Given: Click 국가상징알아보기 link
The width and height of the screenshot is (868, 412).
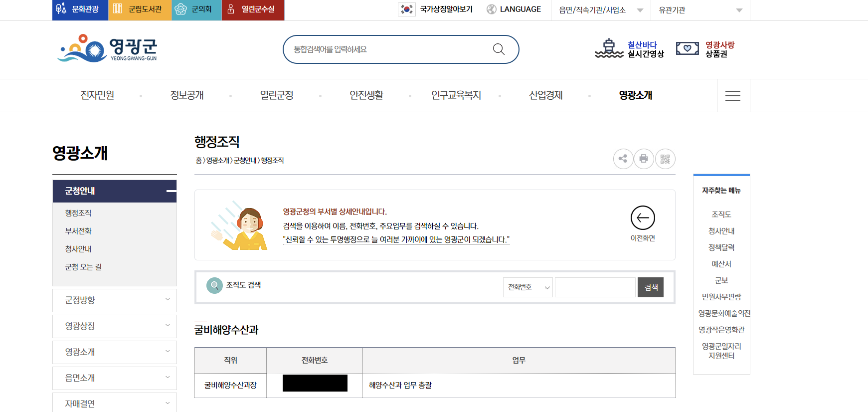Looking at the screenshot, I should pyautogui.click(x=446, y=9).
